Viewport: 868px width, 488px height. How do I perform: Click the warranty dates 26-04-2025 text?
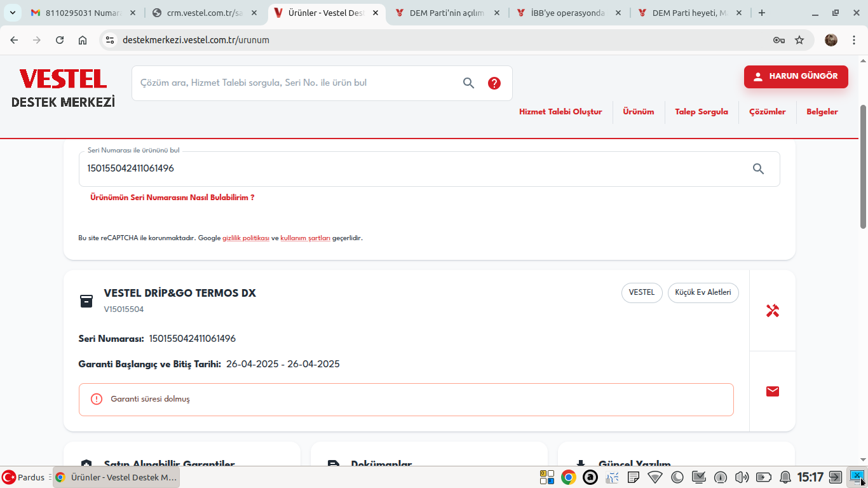(283, 364)
